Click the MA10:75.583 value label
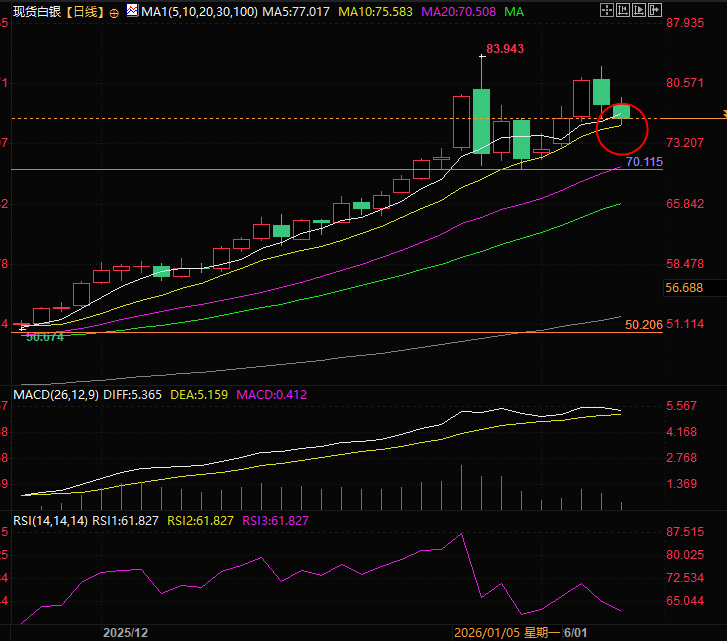The width and height of the screenshot is (727, 641). 375,12
